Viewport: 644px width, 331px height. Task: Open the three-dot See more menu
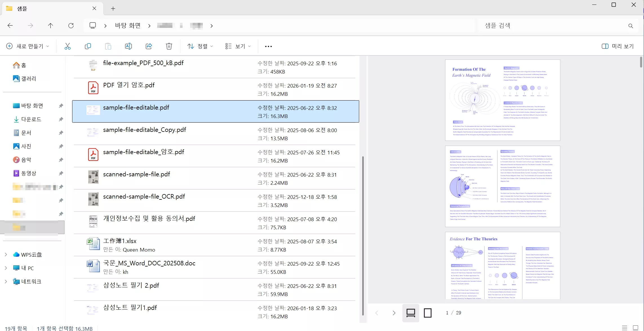tap(268, 46)
